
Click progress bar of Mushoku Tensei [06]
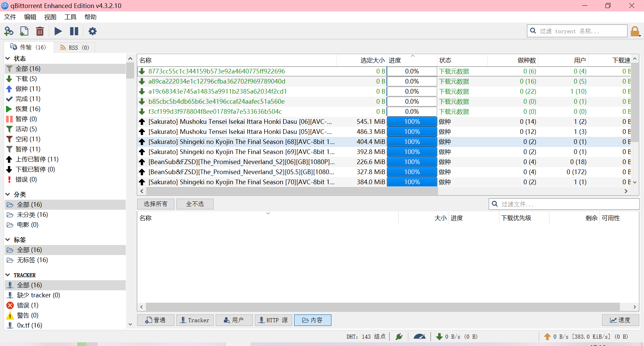(412, 122)
